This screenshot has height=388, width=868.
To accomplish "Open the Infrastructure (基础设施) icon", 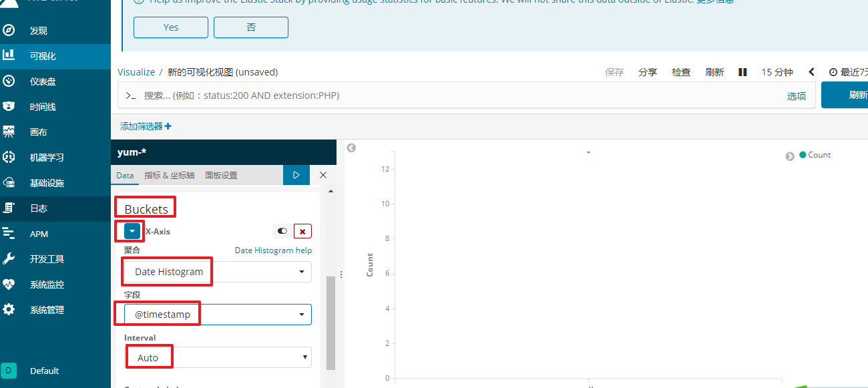I will coord(9,182).
